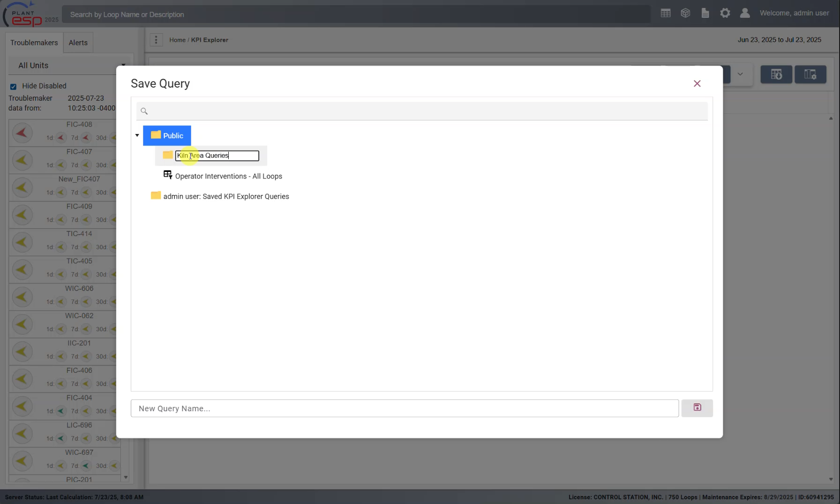Select the FIC-409 loop name
The width and height of the screenshot is (840, 504).
click(79, 206)
